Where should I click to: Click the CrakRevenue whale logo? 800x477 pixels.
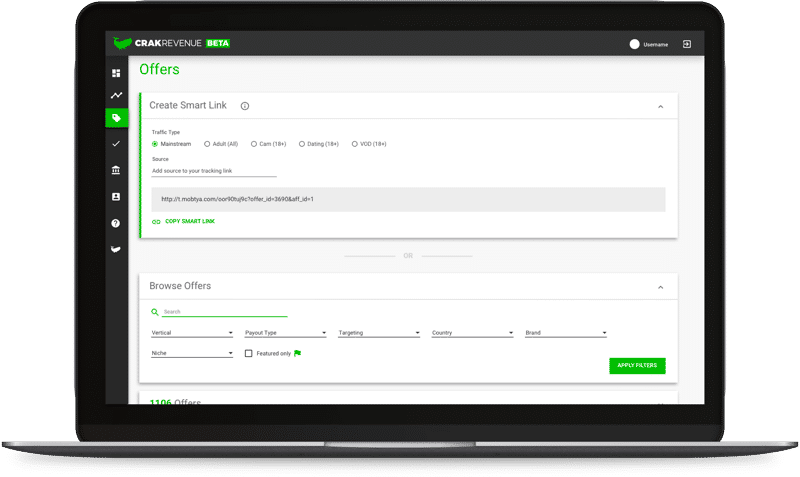click(122, 43)
